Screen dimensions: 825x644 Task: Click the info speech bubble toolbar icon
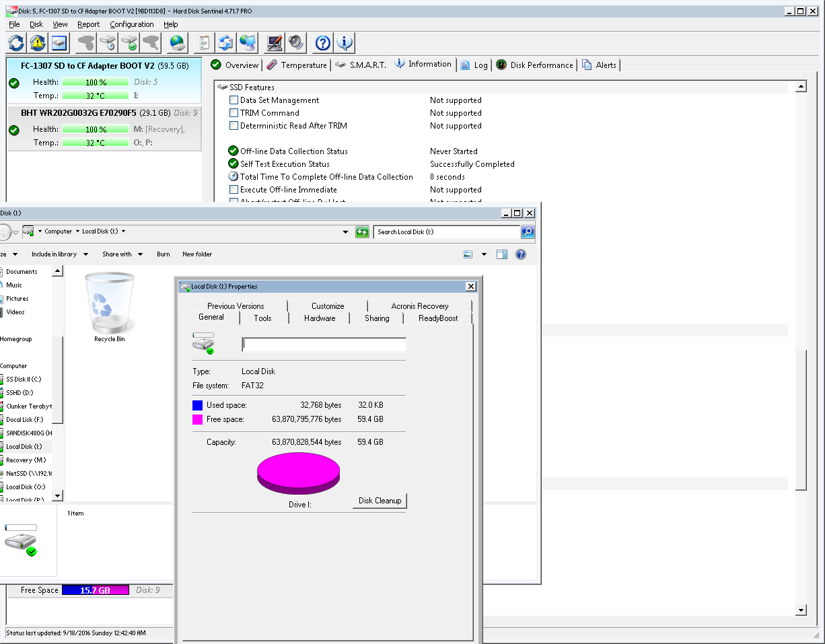click(x=345, y=43)
